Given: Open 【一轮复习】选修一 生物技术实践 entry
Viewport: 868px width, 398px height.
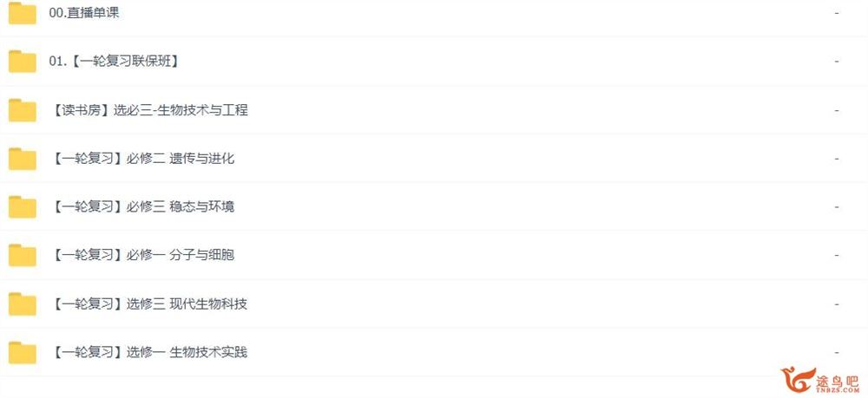Looking at the screenshot, I should tap(149, 352).
